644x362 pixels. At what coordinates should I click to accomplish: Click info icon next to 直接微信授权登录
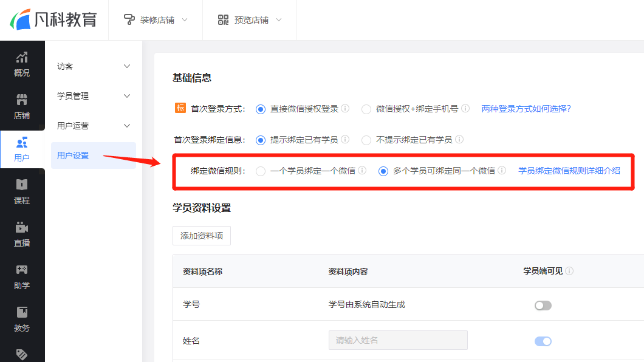point(346,108)
